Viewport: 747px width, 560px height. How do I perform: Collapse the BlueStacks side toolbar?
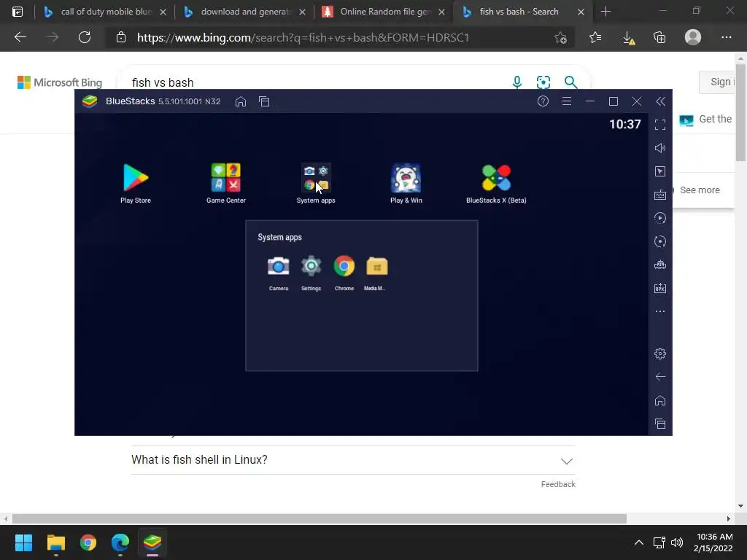(660, 101)
